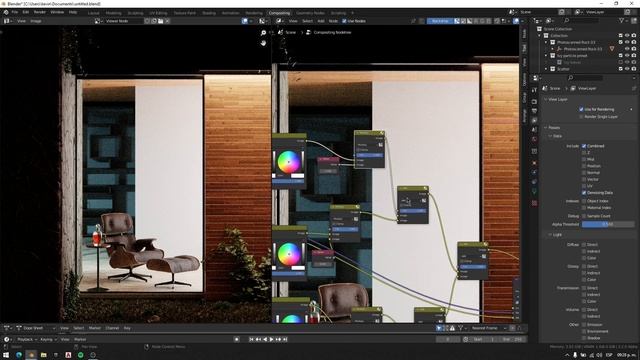The image size is (640, 360).
Task: Enable Object Index checkbox
Action: coord(584,201)
